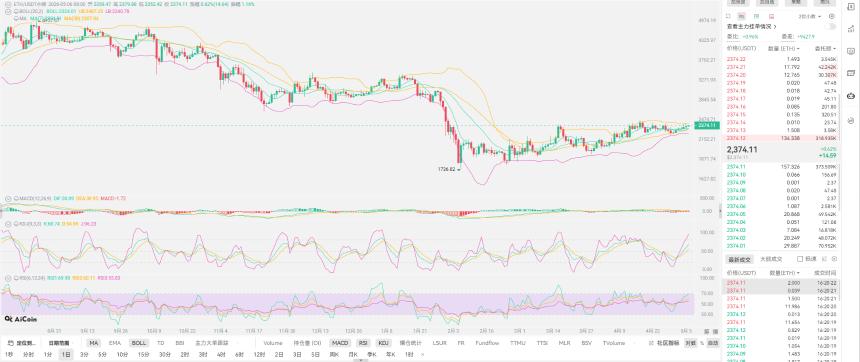860x362 pixels.
Task: Add the Fundflow indicator
Action: point(487,343)
